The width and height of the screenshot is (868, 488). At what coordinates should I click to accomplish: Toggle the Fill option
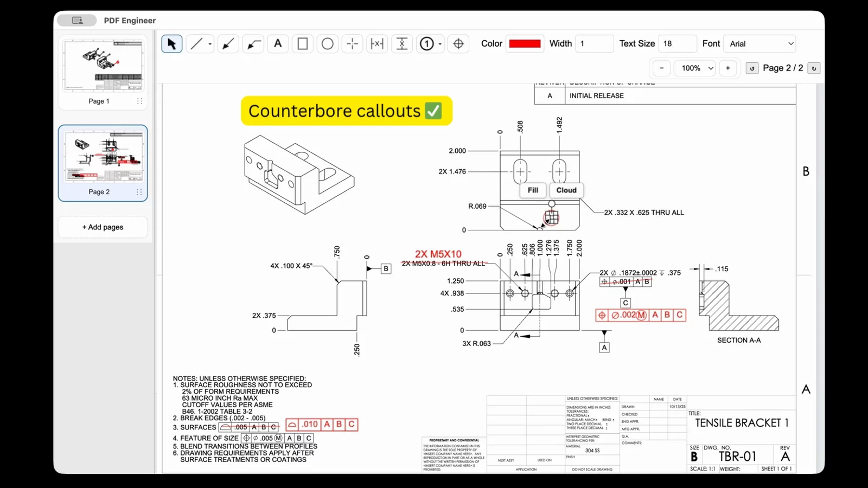tap(533, 190)
